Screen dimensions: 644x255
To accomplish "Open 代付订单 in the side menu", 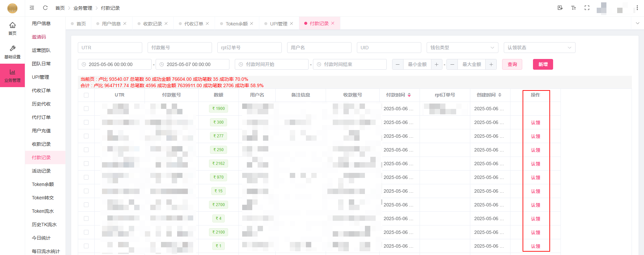I will 41,117.
